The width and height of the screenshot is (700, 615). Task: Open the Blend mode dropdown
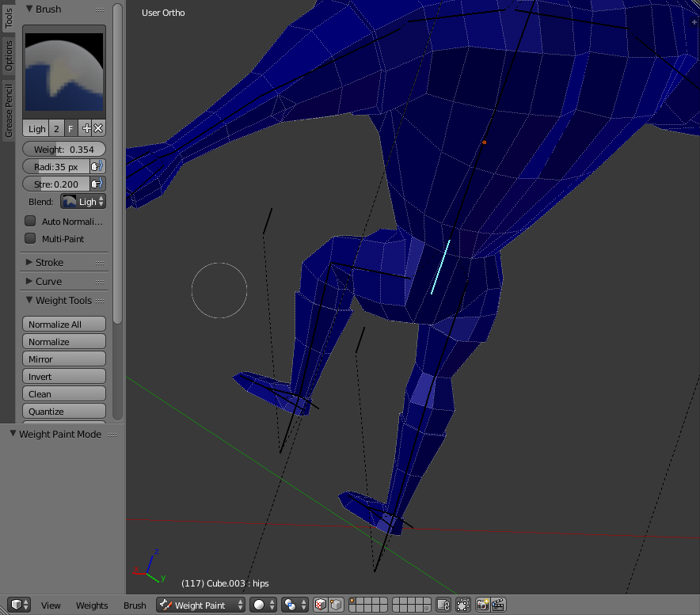click(83, 201)
